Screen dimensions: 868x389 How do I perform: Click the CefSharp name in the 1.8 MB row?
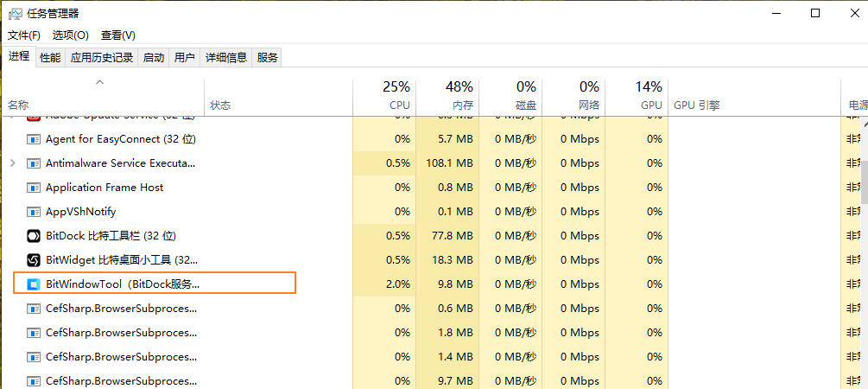coord(121,333)
